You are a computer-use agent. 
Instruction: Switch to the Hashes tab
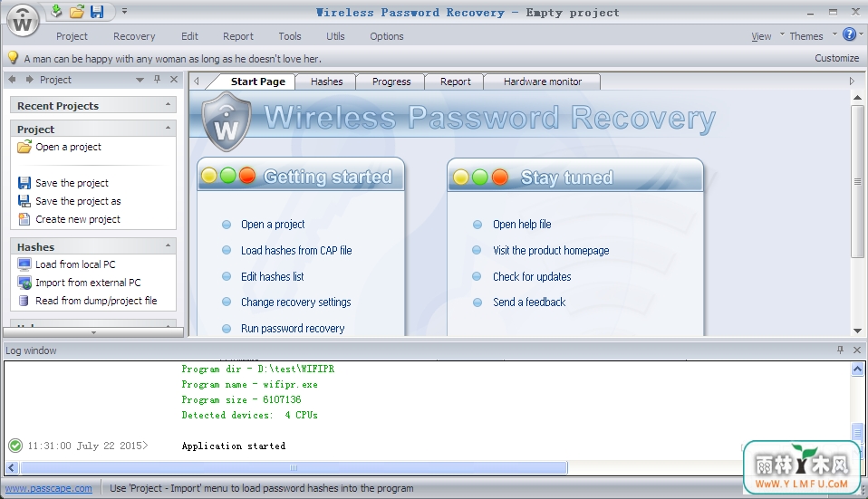coord(326,82)
